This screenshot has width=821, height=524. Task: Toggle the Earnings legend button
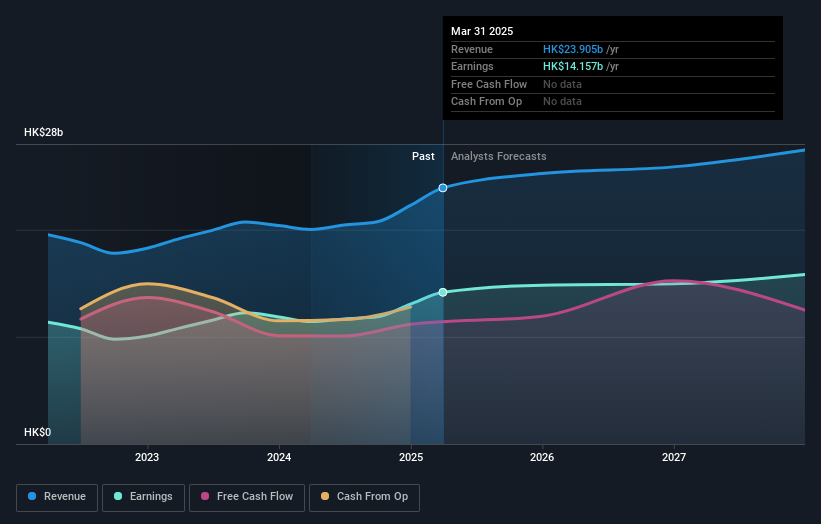coord(143,497)
